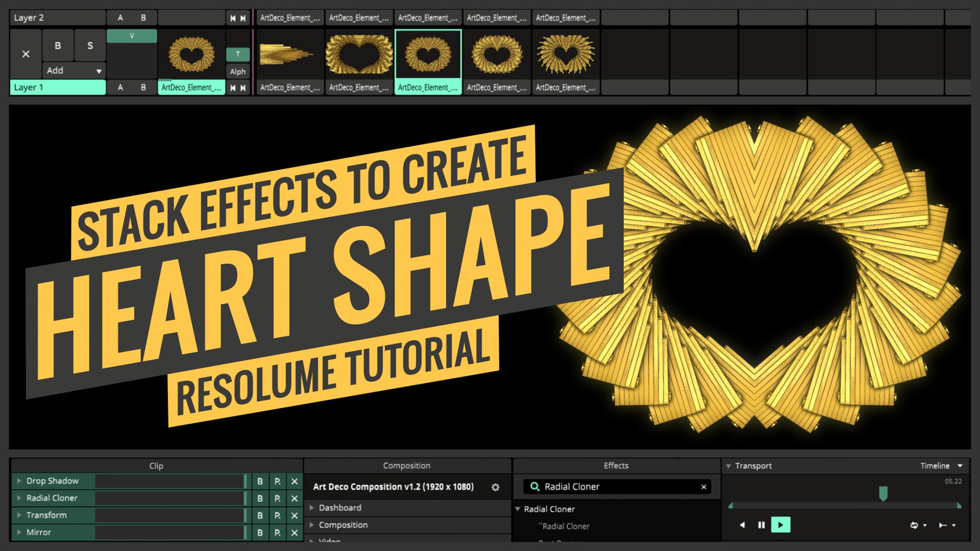Toggle Layer 1 bypass B button
This screenshot has width=980, height=551.
[x=58, y=46]
